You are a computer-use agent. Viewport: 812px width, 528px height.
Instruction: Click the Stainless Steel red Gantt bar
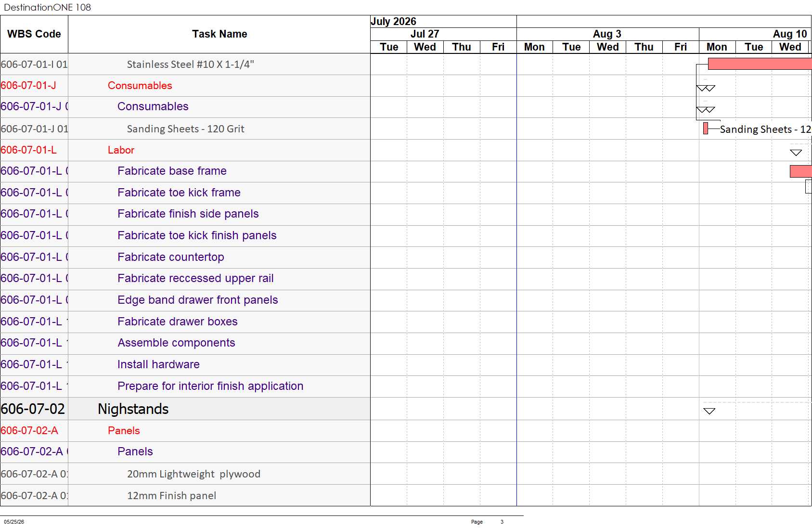tap(760, 64)
